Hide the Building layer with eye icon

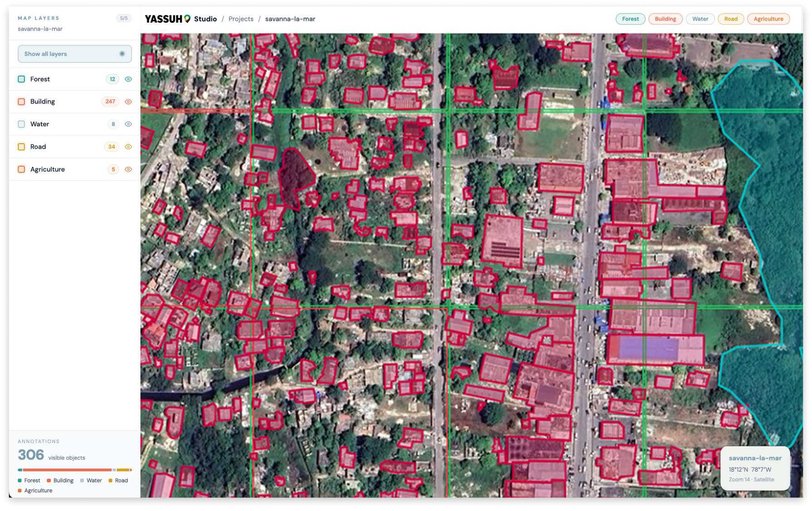[x=128, y=102]
